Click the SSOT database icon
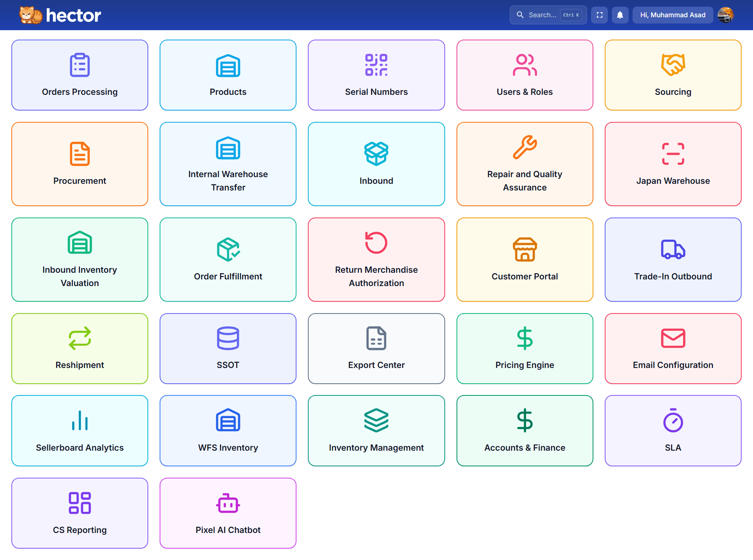The height and width of the screenshot is (560, 753). pos(228,338)
